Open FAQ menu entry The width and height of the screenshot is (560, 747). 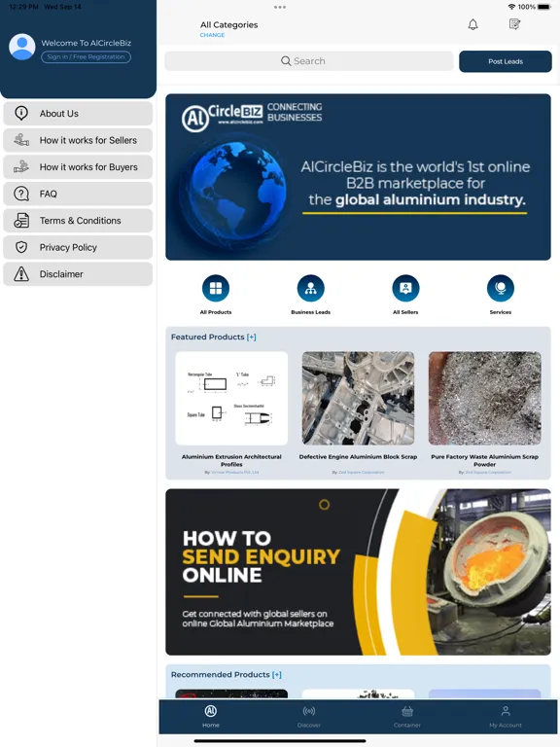(x=78, y=194)
